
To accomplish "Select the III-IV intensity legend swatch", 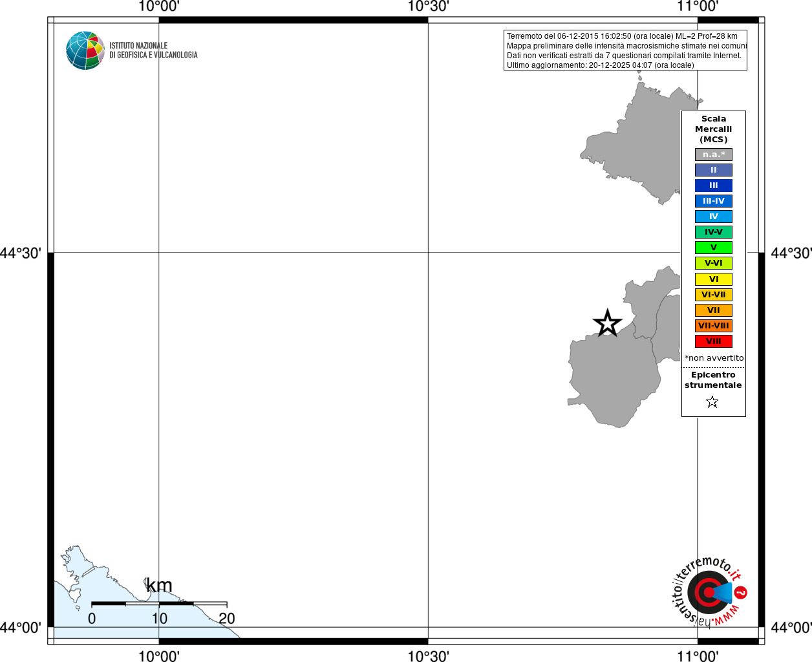I will pyautogui.click(x=714, y=201).
